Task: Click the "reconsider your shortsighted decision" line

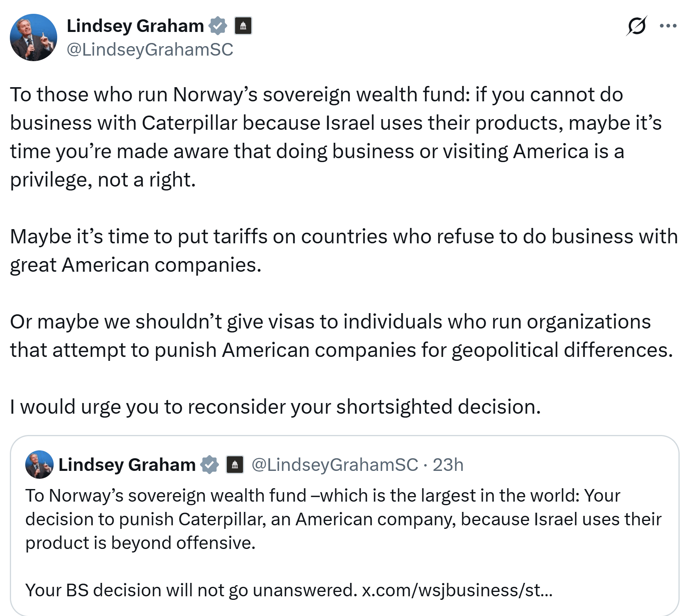Action: [x=275, y=407]
